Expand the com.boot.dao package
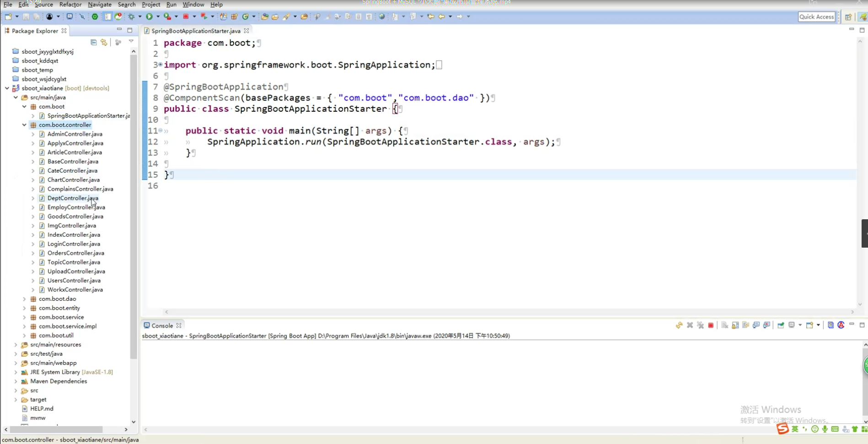The width and height of the screenshot is (868, 444). pos(24,298)
